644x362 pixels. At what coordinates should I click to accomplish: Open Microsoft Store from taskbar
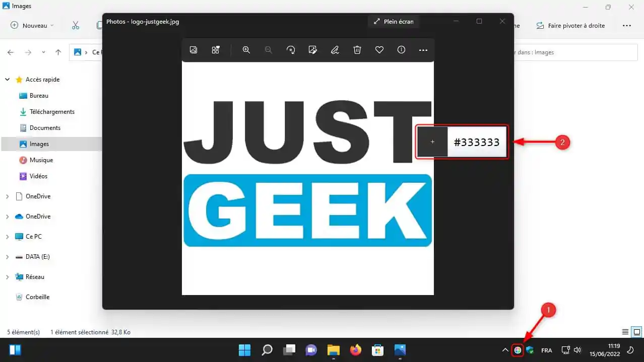click(x=378, y=350)
